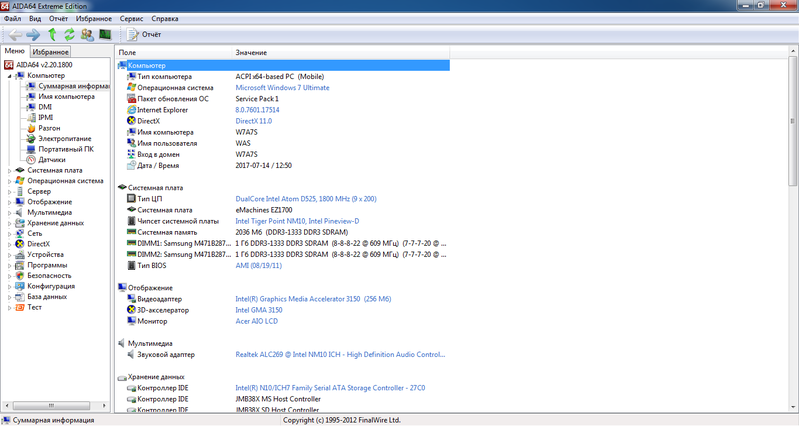
Task: Click the Конфигурация tree icon
Action: coord(20,286)
